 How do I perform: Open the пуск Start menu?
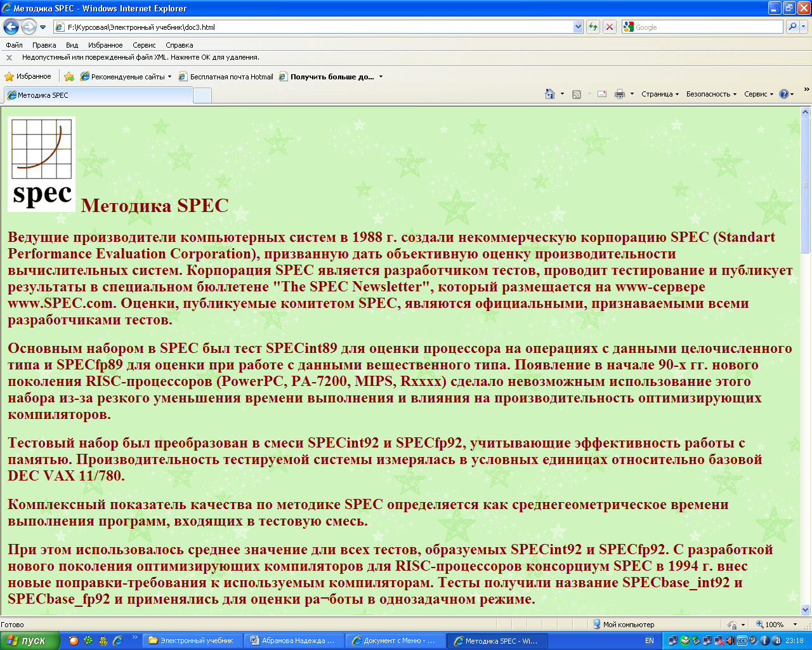(x=30, y=640)
